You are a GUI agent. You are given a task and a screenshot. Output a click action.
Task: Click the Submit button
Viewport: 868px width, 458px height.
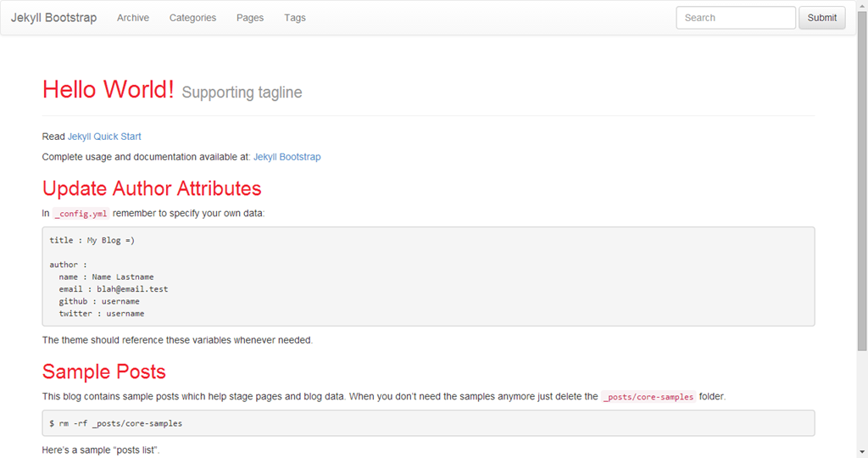pos(822,18)
